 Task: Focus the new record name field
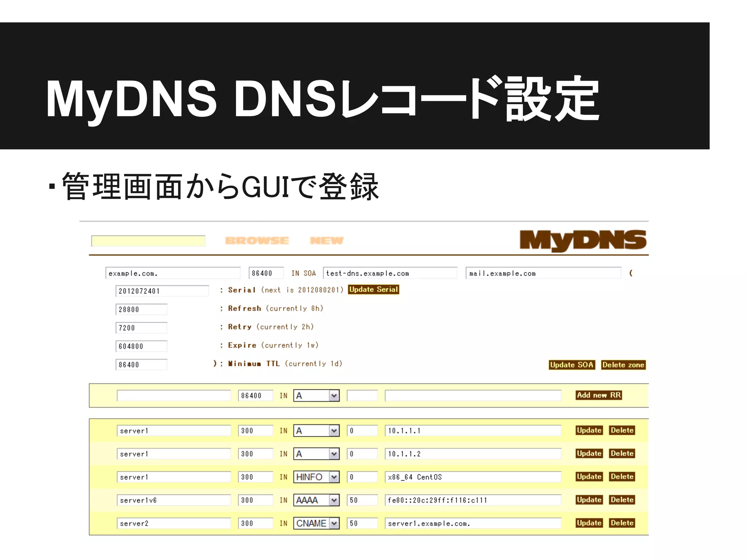coord(174,396)
